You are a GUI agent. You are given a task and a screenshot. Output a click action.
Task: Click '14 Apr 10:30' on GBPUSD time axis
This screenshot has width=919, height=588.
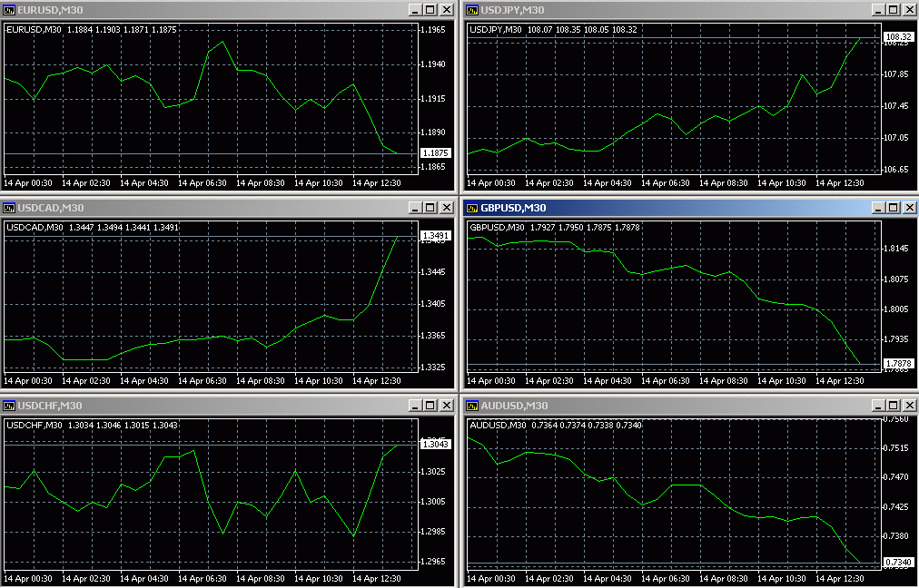(781, 381)
